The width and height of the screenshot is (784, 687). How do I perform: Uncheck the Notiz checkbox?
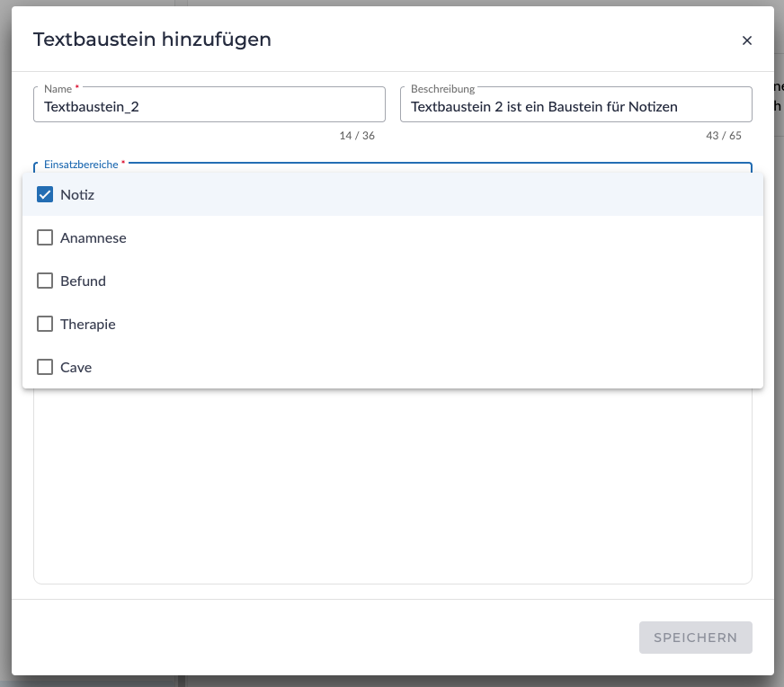45,194
